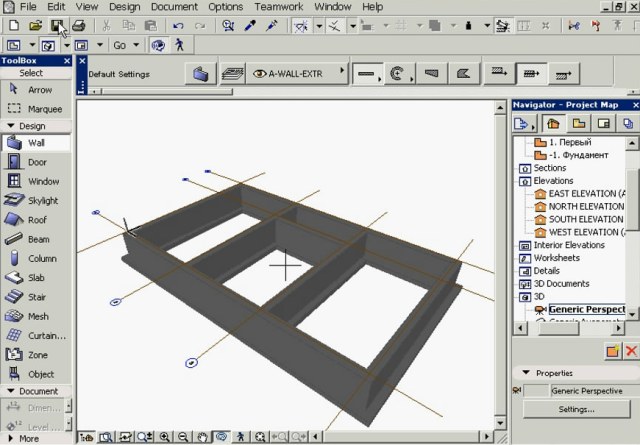The width and height of the screenshot is (640, 445).
Task: Open the Design menu
Action: tap(124, 6)
